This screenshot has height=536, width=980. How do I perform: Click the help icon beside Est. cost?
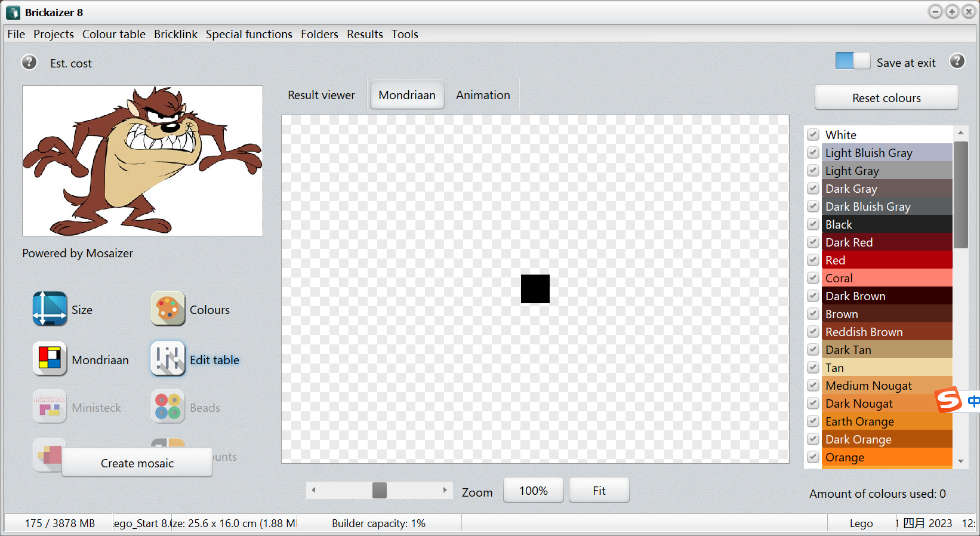(29, 63)
